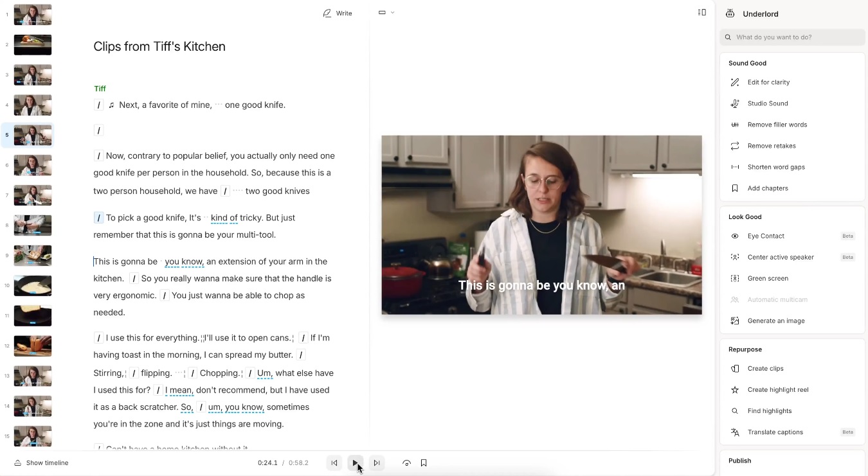Click the underlined words 'I mean,'
Viewport: 868px width, 476px height.
[179, 390]
